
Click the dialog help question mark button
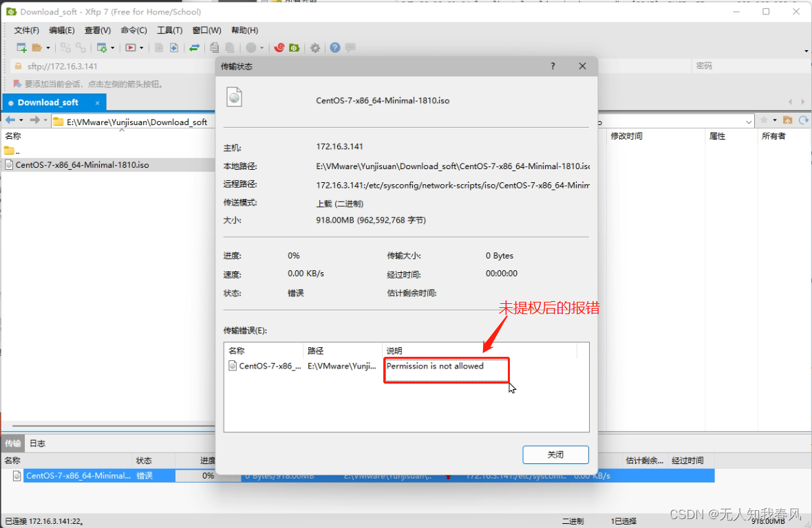(x=552, y=66)
